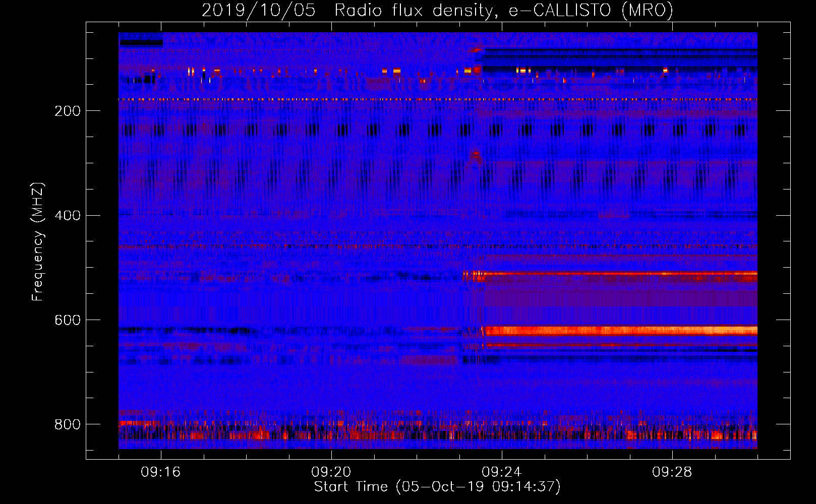Select the 'Frequency (MHZ)' axis label
Image resolution: width=816 pixels, height=504 pixels.
38,242
